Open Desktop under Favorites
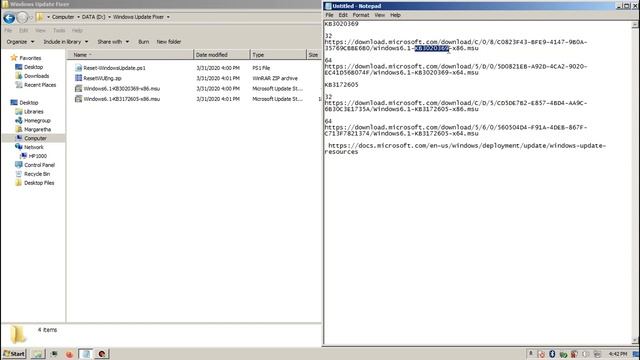640x360 pixels. 33,67
